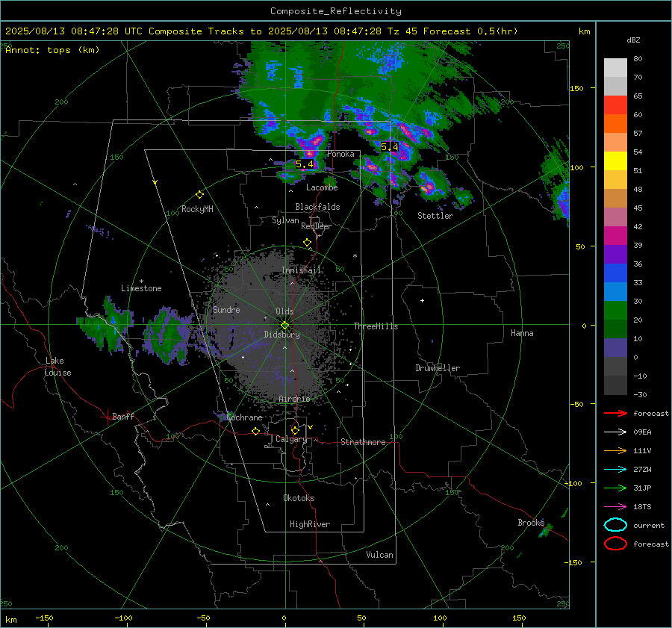Click the cyan 'current' ellipse legend icon
The height and width of the screenshot is (628, 672).
[615, 525]
